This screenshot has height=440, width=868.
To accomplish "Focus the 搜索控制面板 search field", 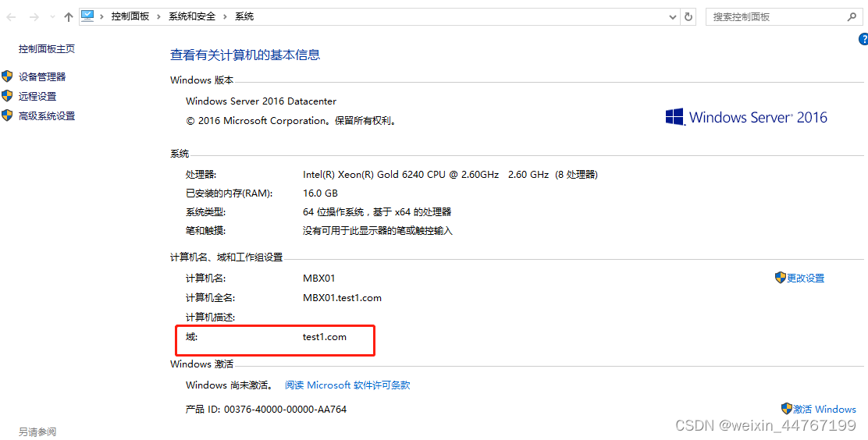I will click(783, 16).
